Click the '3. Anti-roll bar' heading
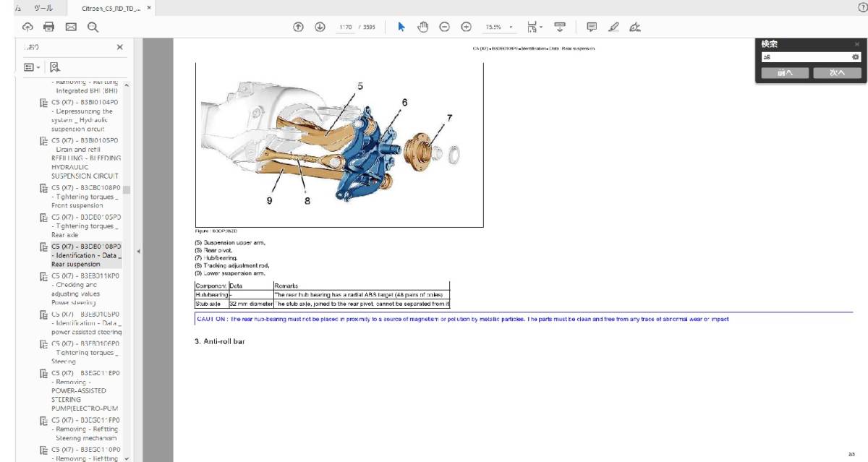868x462 pixels. (x=219, y=341)
